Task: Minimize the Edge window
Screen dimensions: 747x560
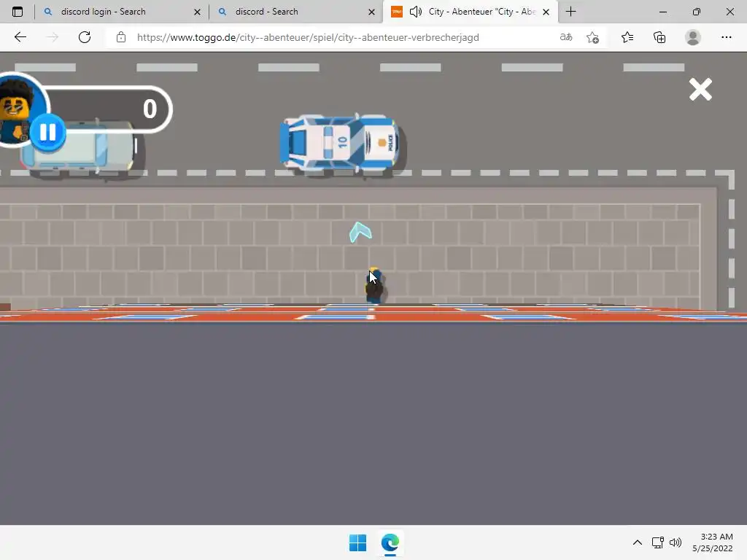Action: click(x=662, y=12)
